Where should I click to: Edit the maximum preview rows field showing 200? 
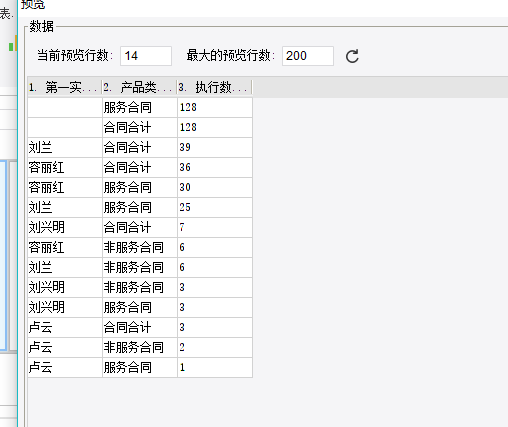coord(308,56)
